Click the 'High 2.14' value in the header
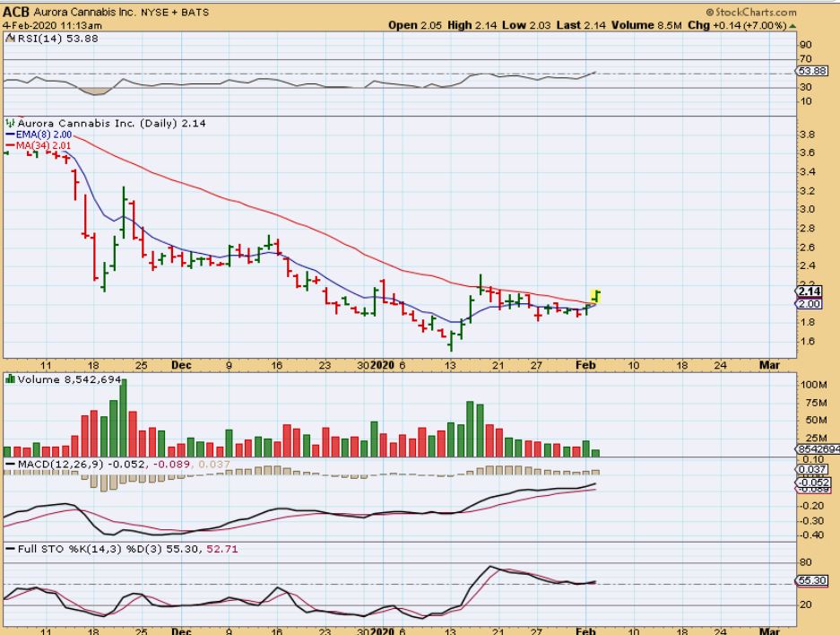Image resolution: width=840 pixels, height=635 pixels. tap(472, 25)
